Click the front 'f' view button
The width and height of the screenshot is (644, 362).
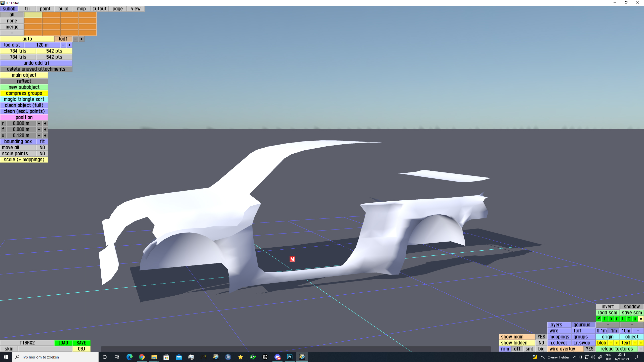click(605, 319)
